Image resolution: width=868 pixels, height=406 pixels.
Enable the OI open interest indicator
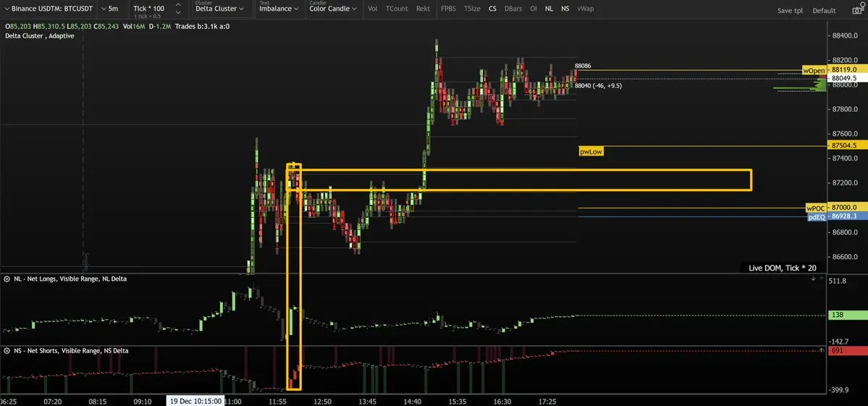(533, 9)
